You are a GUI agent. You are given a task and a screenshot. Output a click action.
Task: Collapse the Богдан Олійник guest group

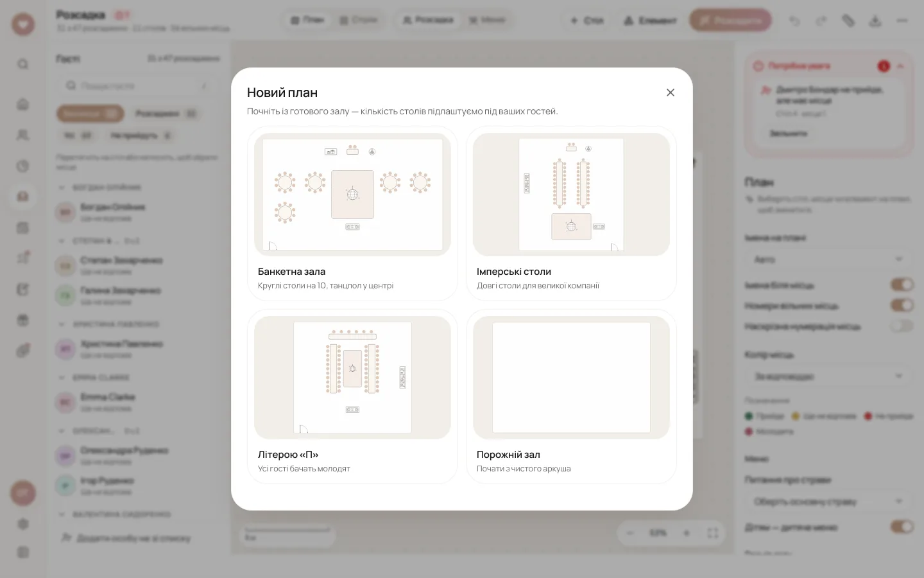click(62, 188)
